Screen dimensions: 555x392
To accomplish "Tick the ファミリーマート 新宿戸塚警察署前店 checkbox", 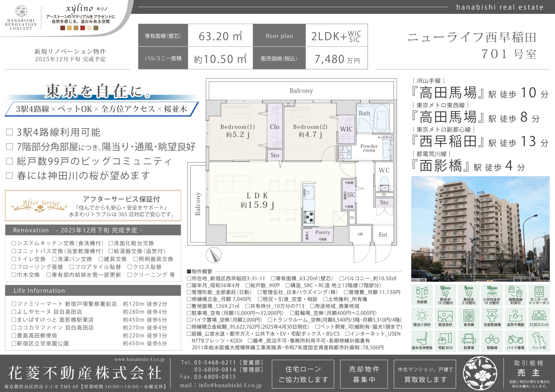I will pos(14,304).
